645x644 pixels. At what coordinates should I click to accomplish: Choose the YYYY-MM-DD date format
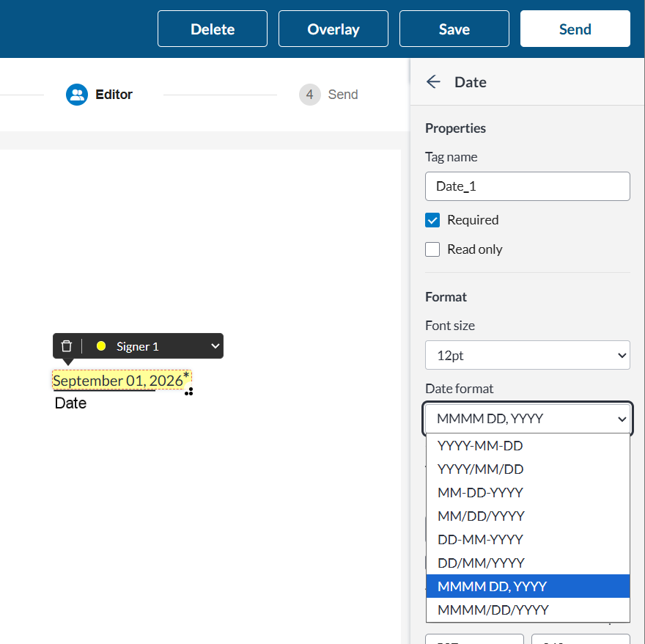(528, 445)
